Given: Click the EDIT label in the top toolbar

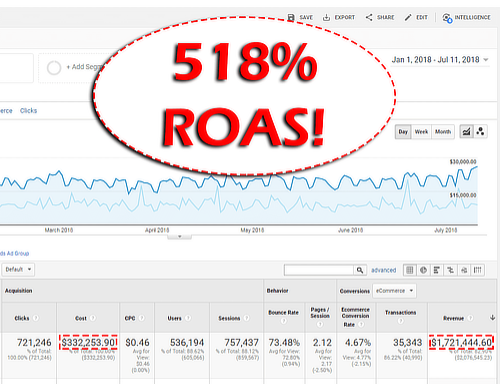Looking at the screenshot, I should pos(422,17).
